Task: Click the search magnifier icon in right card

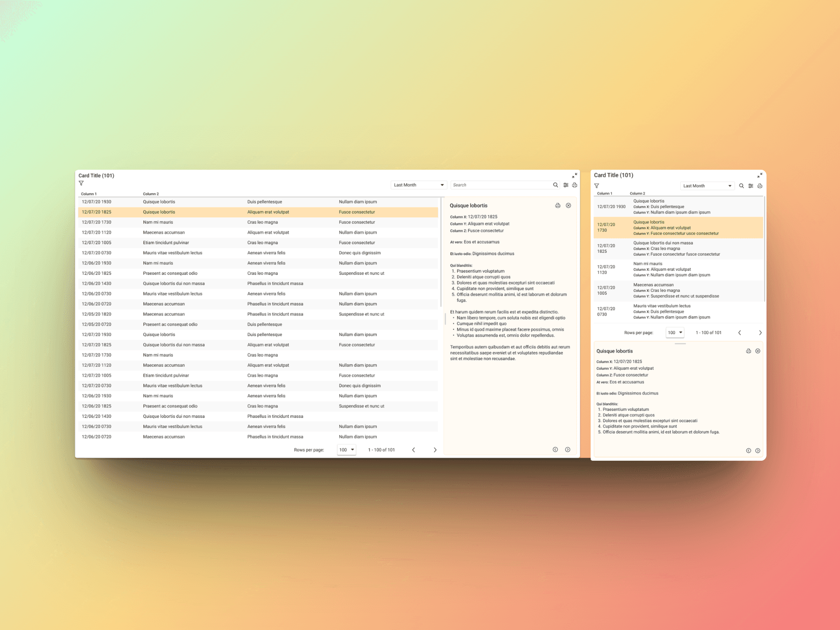Action: pos(741,186)
